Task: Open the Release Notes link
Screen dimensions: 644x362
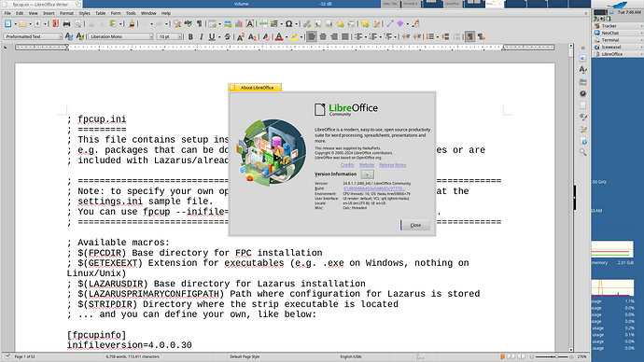Action: tap(392, 165)
